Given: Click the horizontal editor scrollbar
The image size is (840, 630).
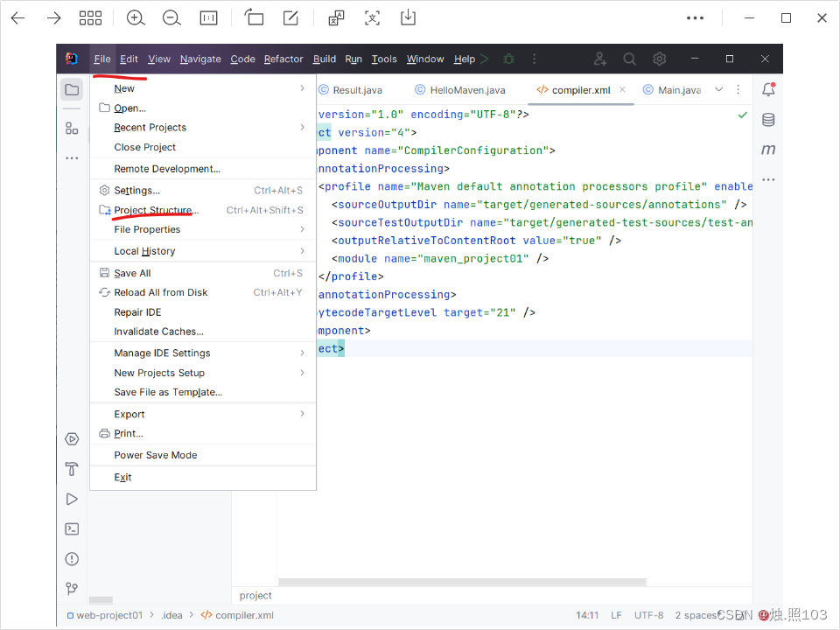Looking at the screenshot, I should [x=461, y=581].
